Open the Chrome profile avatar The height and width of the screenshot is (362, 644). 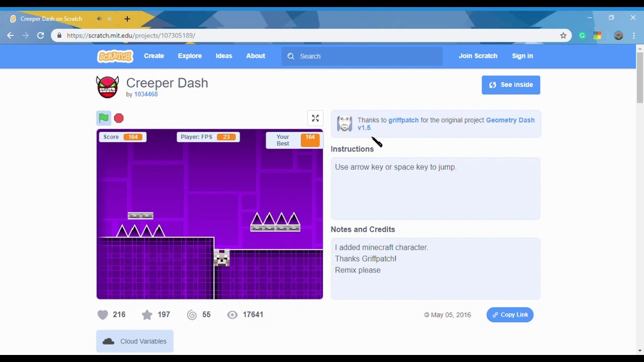pos(619,36)
